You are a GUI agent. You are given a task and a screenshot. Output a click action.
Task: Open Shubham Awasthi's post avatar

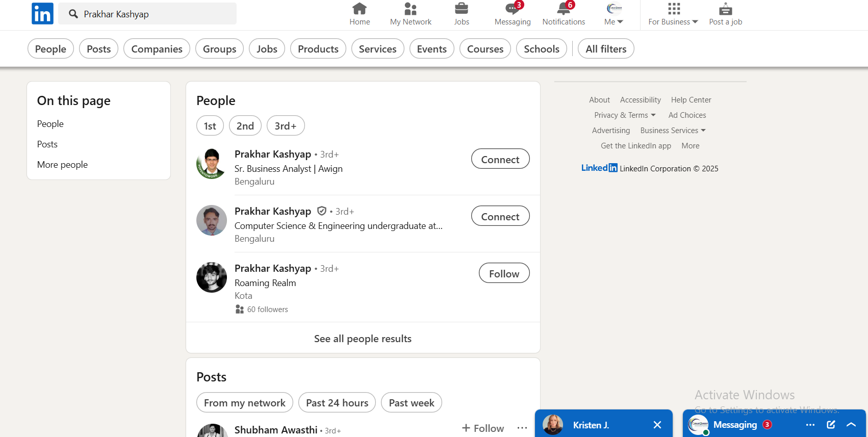click(x=212, y=430)
